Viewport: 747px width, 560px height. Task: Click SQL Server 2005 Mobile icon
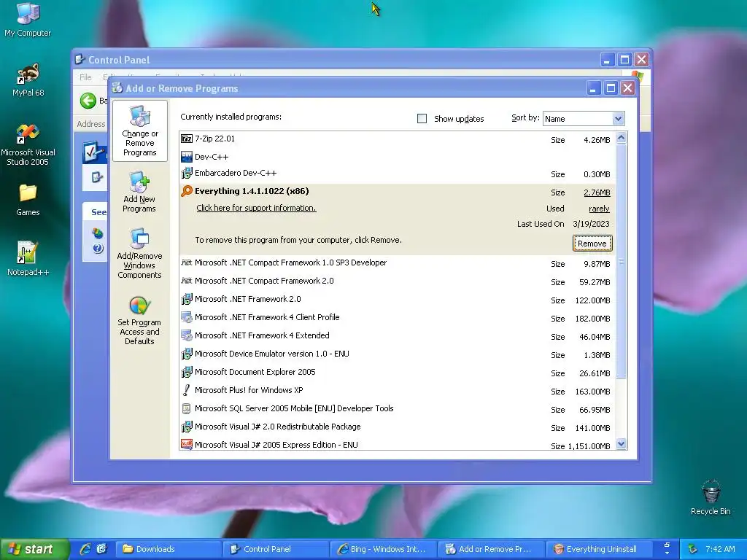187,408
